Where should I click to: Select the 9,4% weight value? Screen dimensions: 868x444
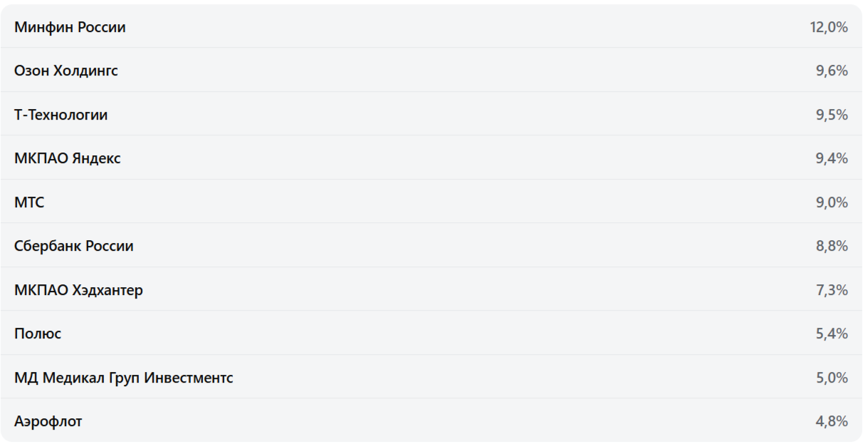tap(832, 158)
